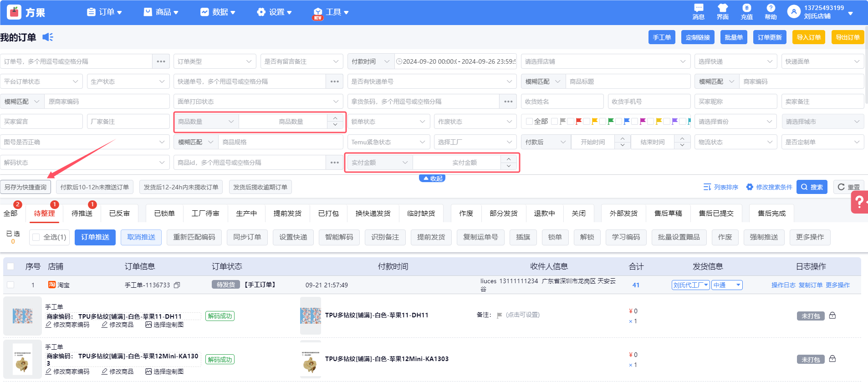Screen dimensions: 868x382
Task: Open the 请选择店铺 shop selector
Action: tap(605, 61)
